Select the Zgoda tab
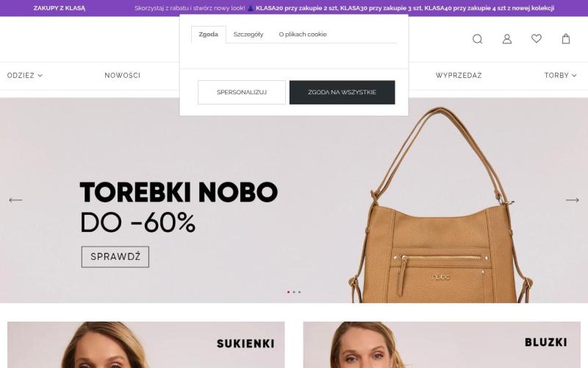The image size is (588, 368). (x=209, y=34)
